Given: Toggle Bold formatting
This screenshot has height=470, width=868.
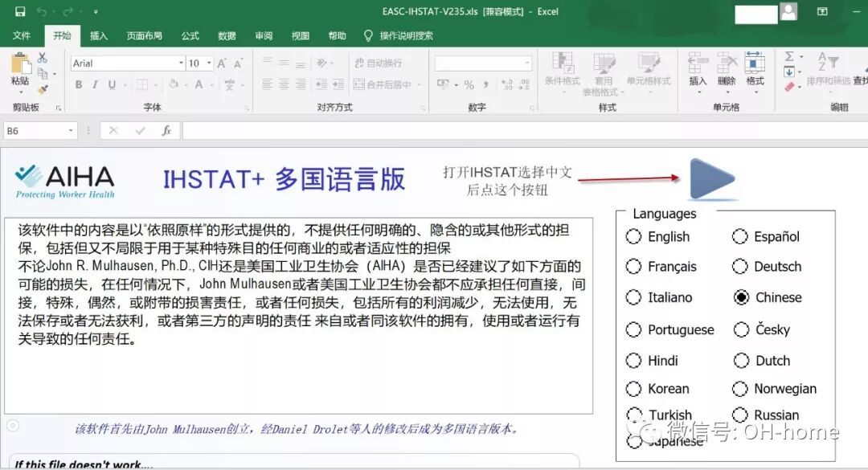Looking at the screenshot, I should pyautogui.click(x=79, y=84).
